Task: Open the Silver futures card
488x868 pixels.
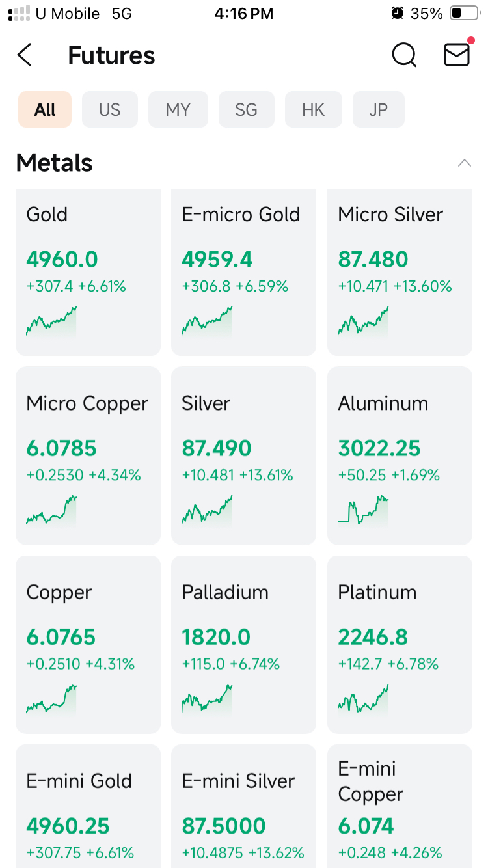Action: 243,455
